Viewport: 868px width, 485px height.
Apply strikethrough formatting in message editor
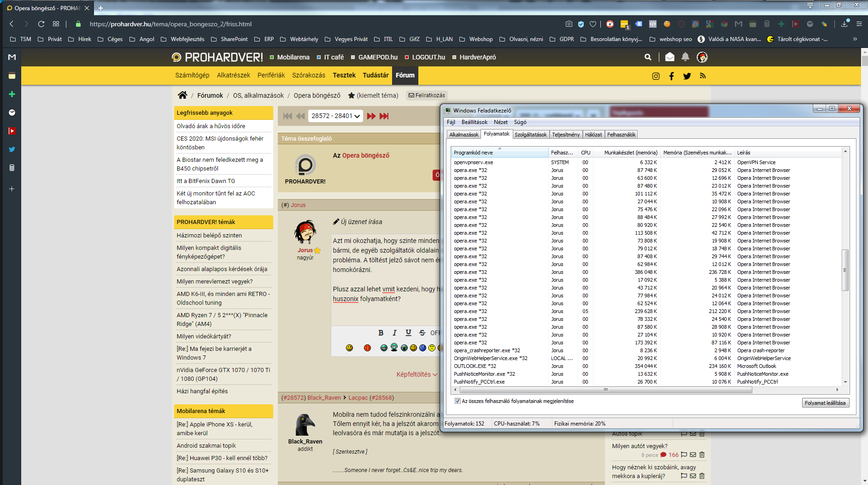[x=422, y=333]
